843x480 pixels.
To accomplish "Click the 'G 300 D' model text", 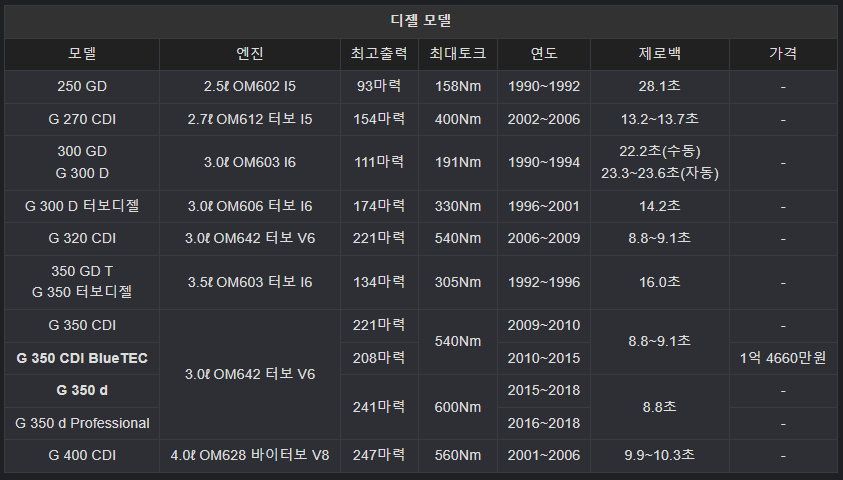I will click(82, 174).
